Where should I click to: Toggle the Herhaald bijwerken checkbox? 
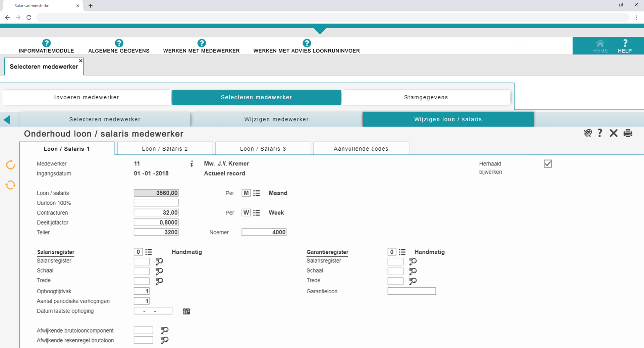[547, 163]
